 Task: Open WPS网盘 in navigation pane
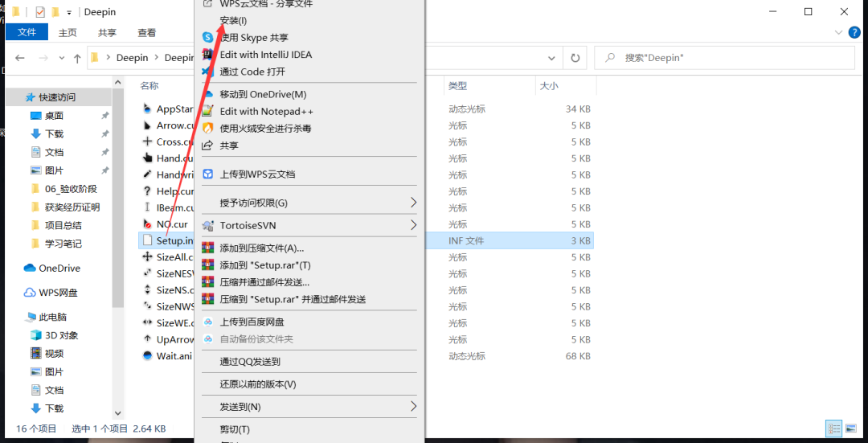coord(58,293)
